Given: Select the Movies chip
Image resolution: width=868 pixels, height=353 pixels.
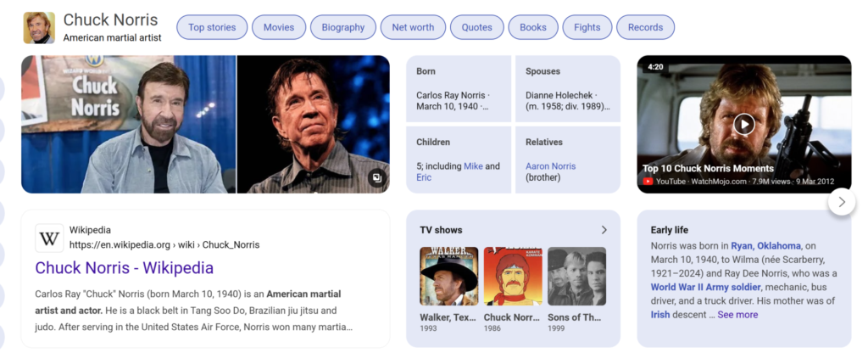Looking at the screenshot, I should (x=279, y=27).
